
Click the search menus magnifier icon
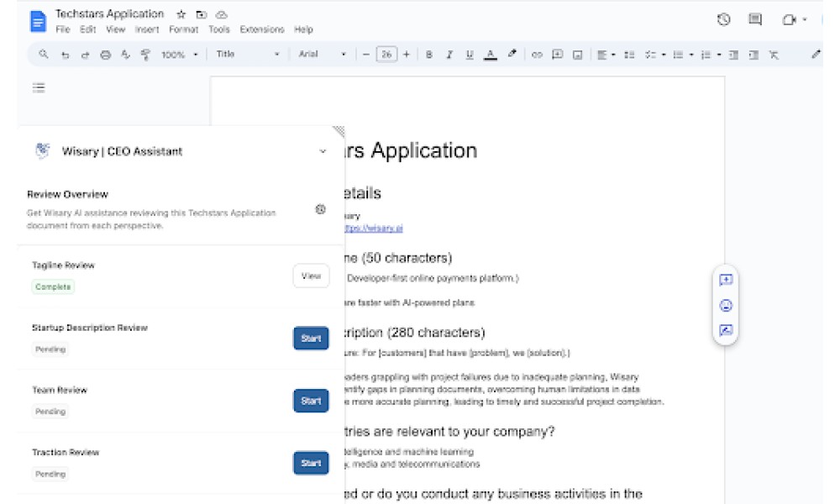coord(44,54)
